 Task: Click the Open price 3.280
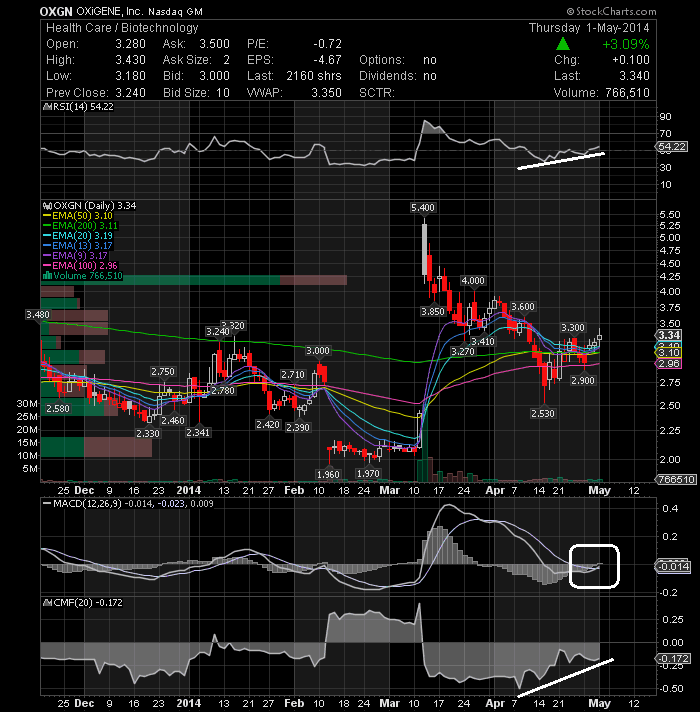point(130,44)
